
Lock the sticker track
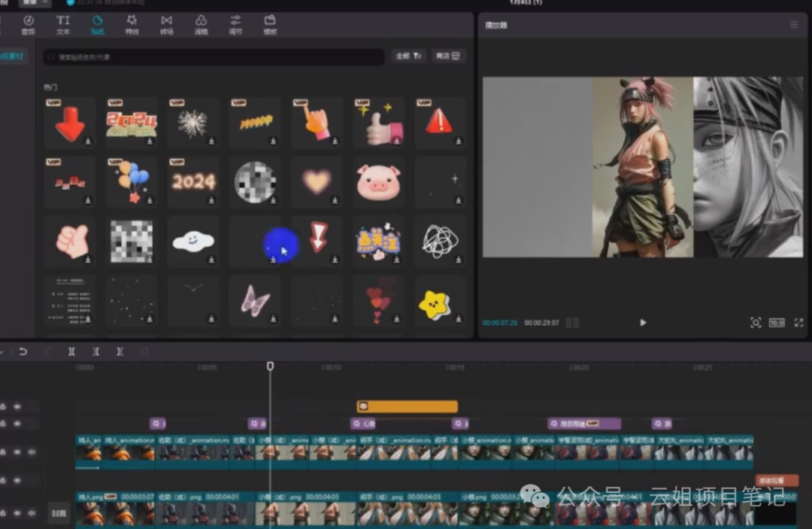[x=3, y=407]
